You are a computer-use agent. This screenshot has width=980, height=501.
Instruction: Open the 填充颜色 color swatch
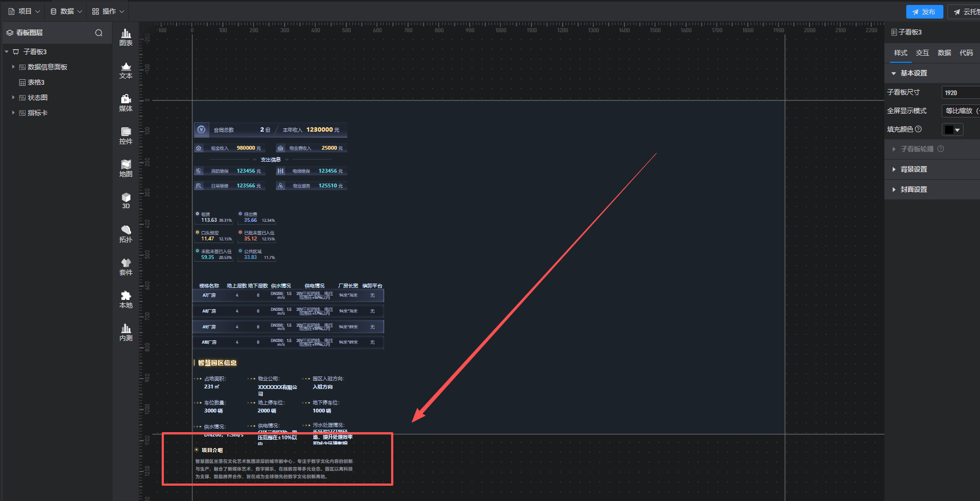click(952, 129)
